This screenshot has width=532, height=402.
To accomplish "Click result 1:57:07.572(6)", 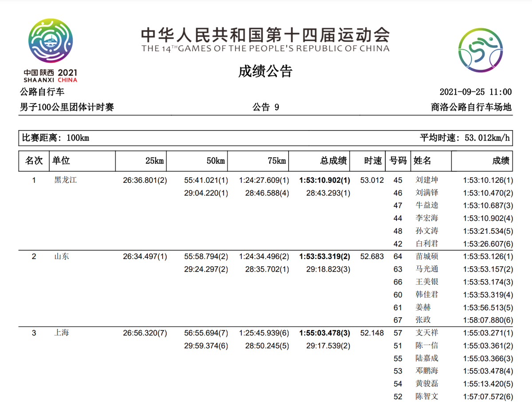I will 488,396.
